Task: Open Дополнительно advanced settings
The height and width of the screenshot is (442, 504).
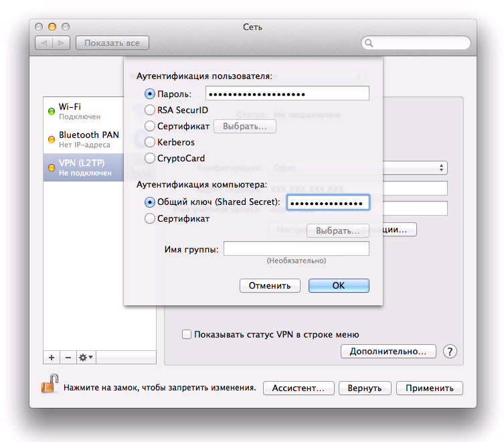Action: click(x=388, y=352)
